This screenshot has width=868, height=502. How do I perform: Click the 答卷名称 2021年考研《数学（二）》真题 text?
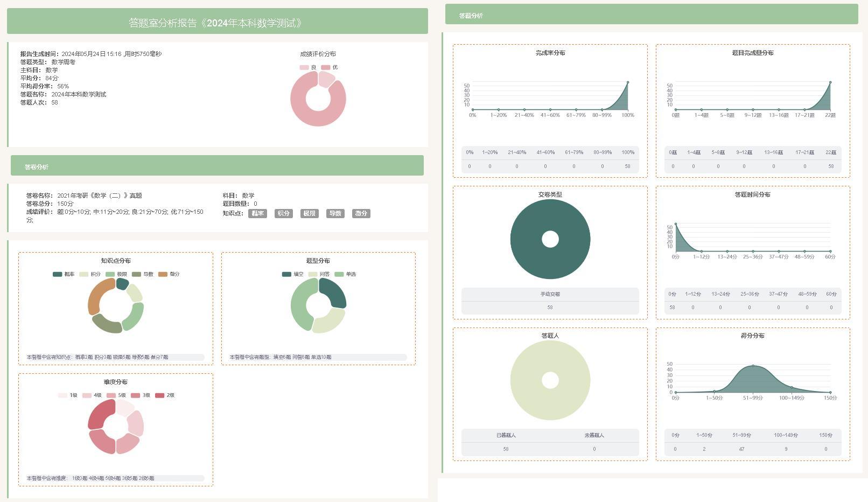tap(84, 196)
